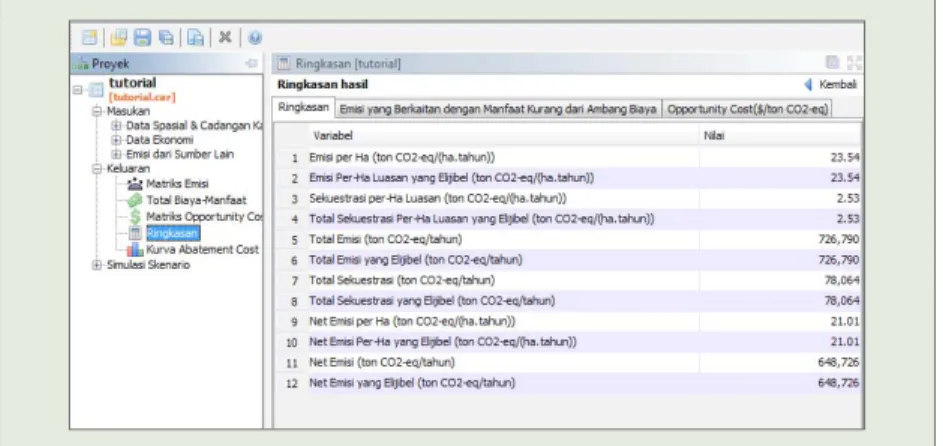Select the Matriks Emisi tree item

tap(177, 184)
